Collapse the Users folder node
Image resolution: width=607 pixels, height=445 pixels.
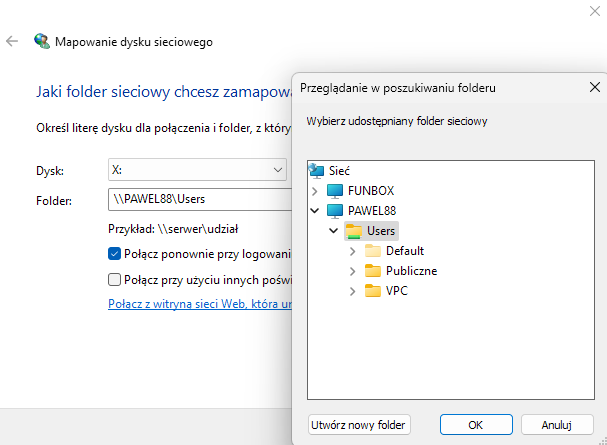point(334,231)
